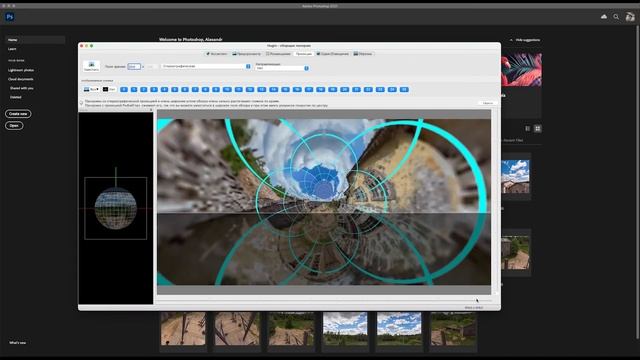This screenshot has height=360, width=640.
Task: Open the show-all images dropdown in Hugin
Action: click(x=91, y=89)
